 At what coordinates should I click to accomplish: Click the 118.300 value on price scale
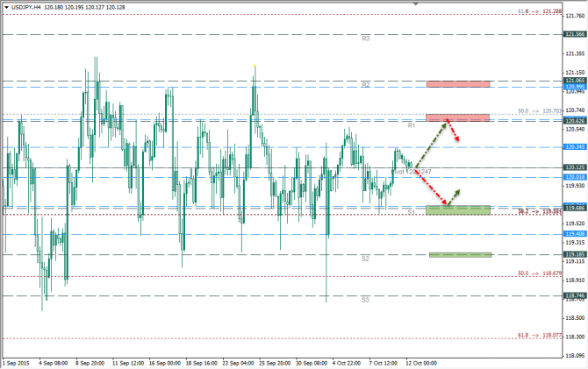pyautogui.click(x=575, y=337)
